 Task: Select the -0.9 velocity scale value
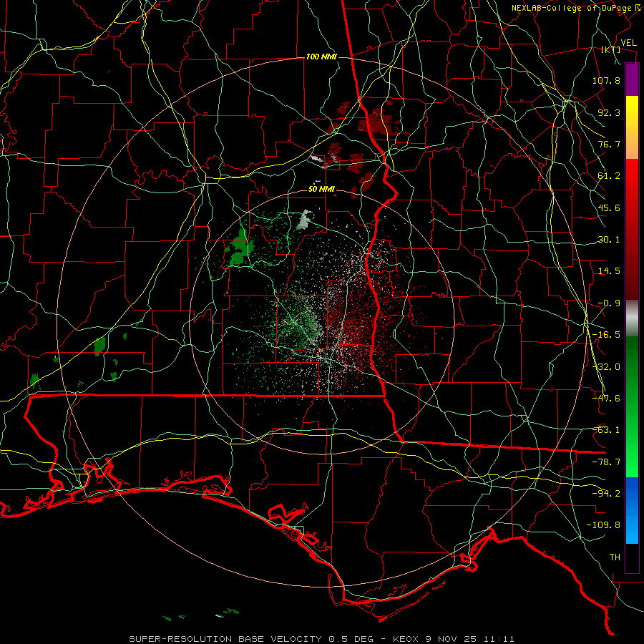(x=609, y=303)
